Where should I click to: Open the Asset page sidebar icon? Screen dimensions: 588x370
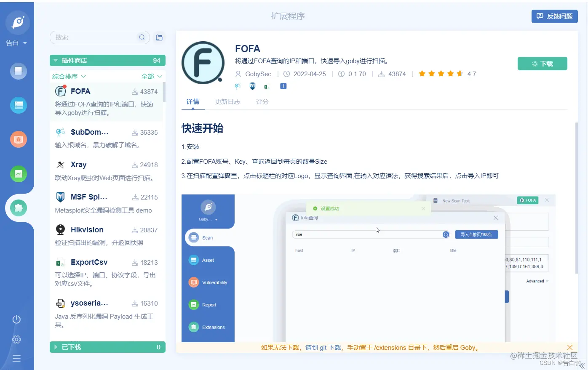pos(19,105)
